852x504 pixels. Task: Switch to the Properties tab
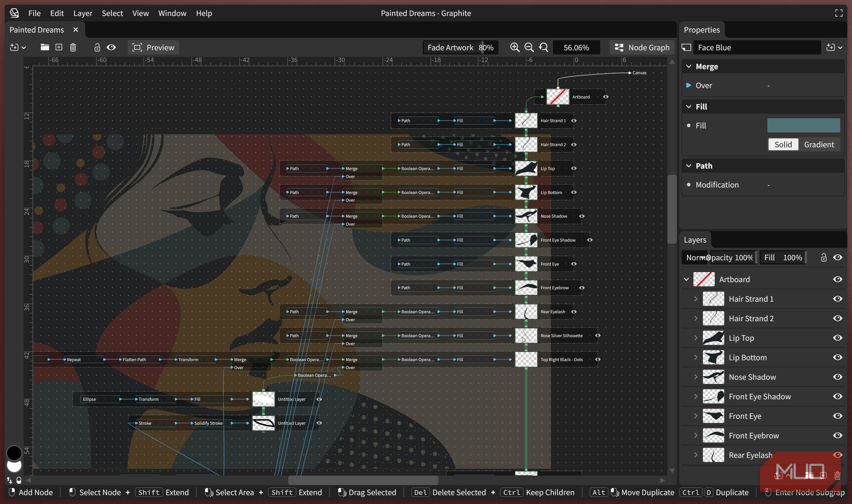click(701, 30)
